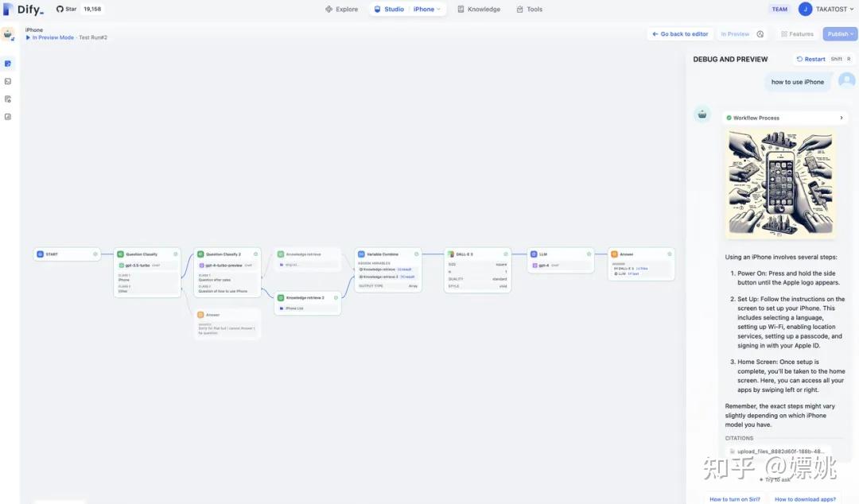
Task: Click the generated iPhone sketch image
Action: pos(780,183)
